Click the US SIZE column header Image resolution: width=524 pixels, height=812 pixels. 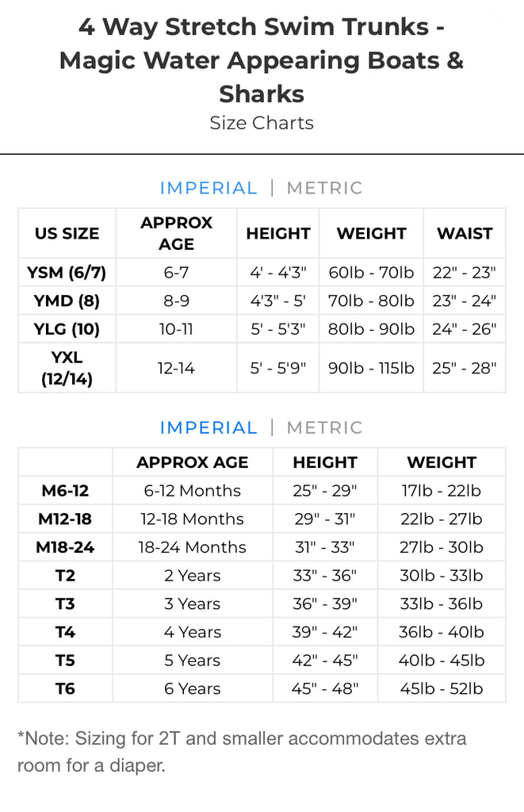click(67, 233)
